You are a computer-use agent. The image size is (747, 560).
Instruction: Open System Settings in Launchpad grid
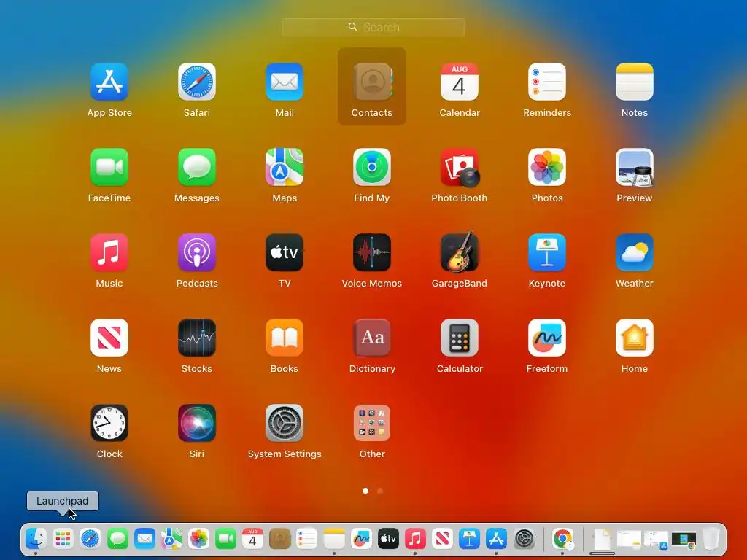pyautogui.click(x=285, y=423)
